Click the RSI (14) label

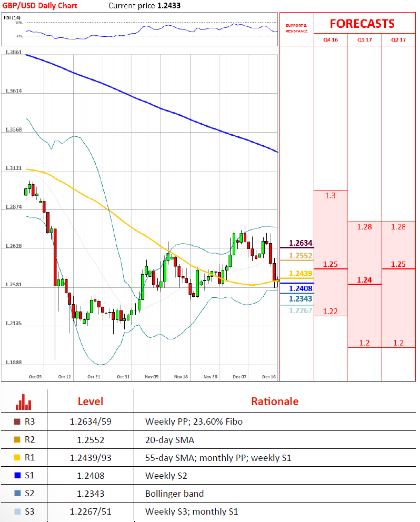pyautogui.click(x=12, y=17)
